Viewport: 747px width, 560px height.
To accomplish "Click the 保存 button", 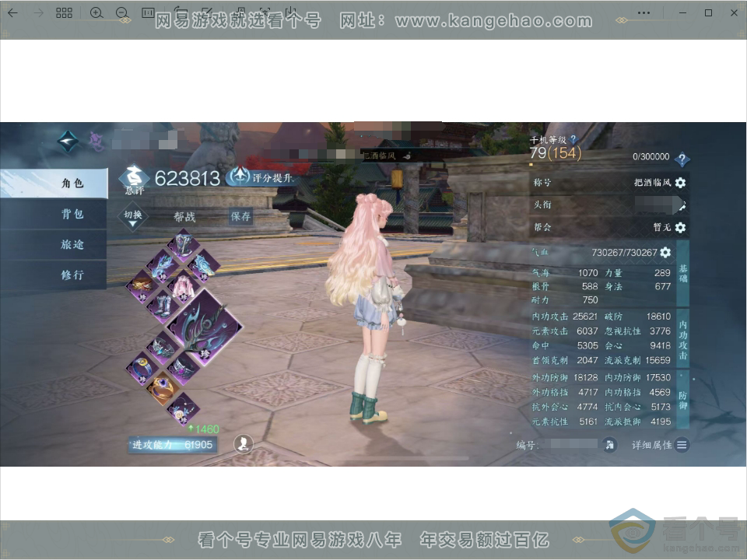I will coord(240,217).
